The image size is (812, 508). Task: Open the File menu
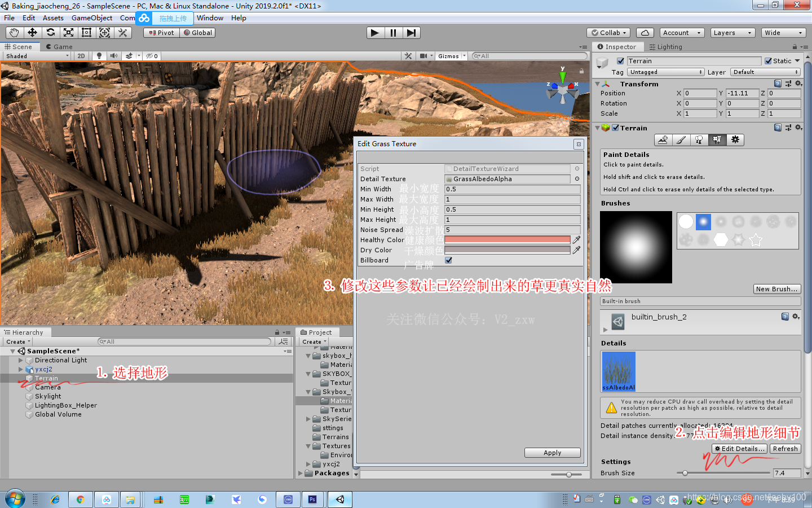pyautogui.click(x=10, y=18)
